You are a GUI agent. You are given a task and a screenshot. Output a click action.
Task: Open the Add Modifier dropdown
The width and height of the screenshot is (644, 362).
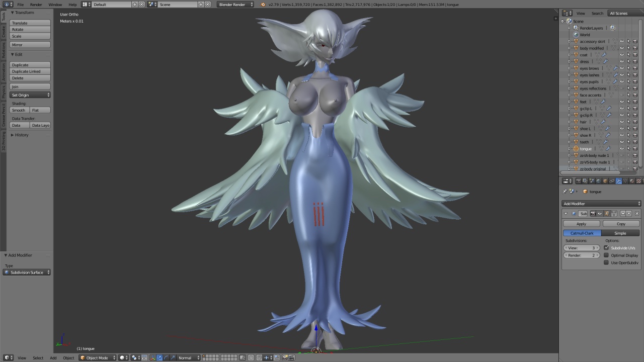click(x=602, y=204)
